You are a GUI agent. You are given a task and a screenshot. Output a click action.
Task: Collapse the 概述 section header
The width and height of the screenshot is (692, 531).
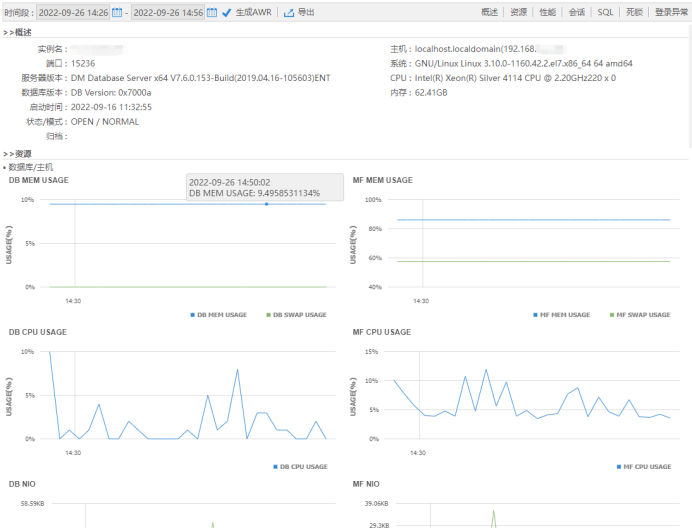tap(18, 32)
